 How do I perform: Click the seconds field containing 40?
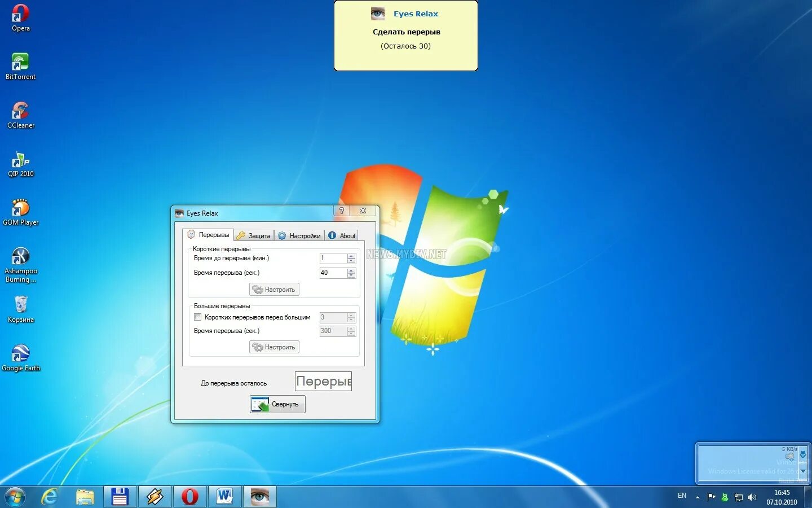point(333,273)
